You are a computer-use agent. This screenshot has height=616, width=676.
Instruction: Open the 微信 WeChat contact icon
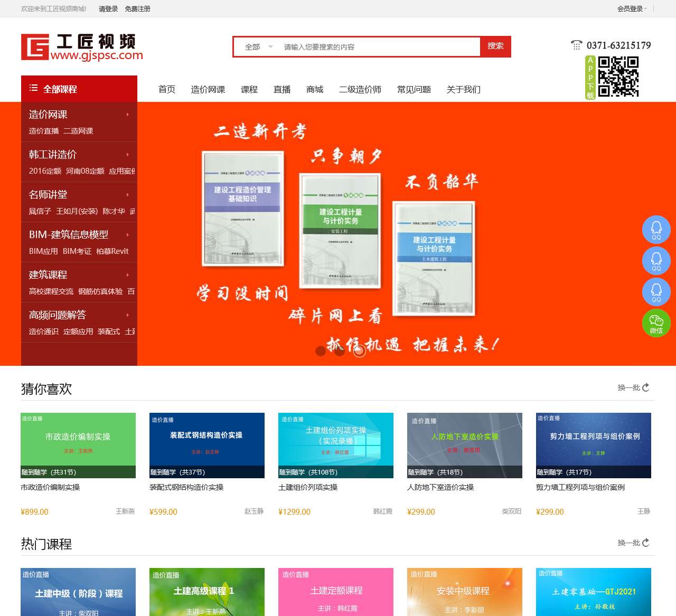pos(656,323)
